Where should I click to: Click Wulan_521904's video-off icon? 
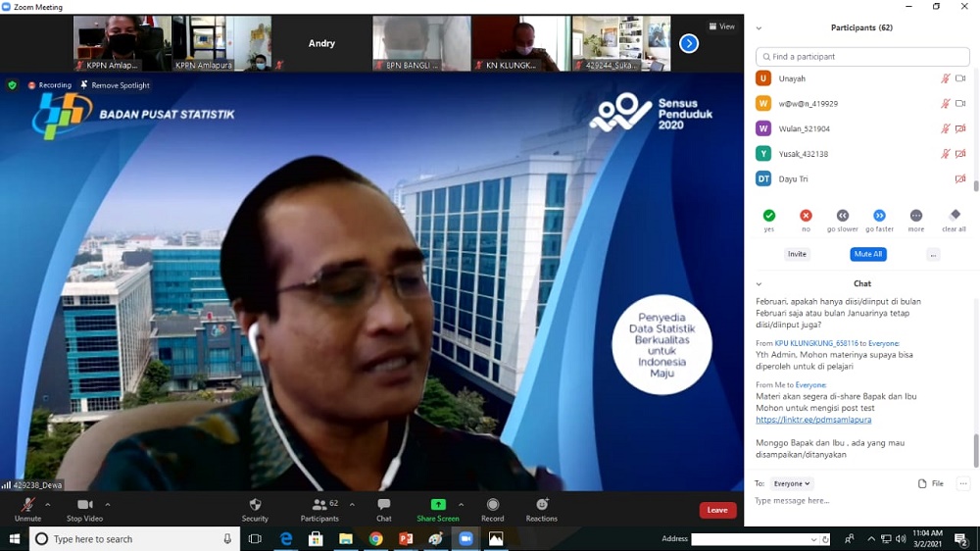tap(960, 128)
